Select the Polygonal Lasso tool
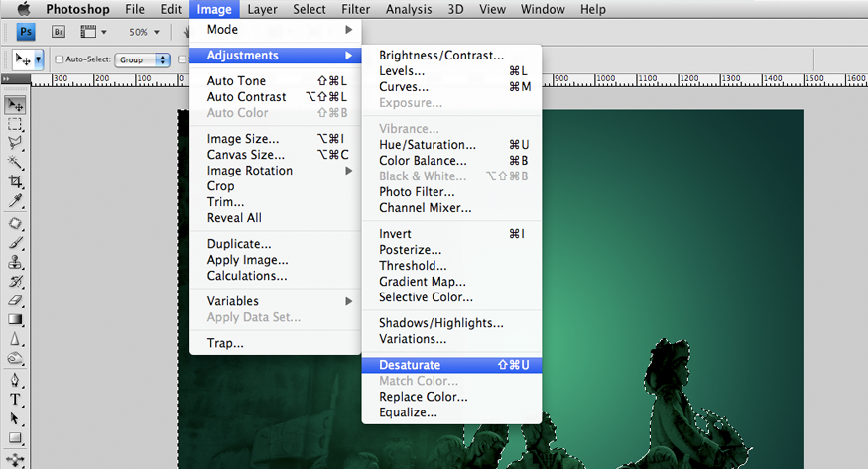This screenshot has width=868, height=469. tap(15, 143)
